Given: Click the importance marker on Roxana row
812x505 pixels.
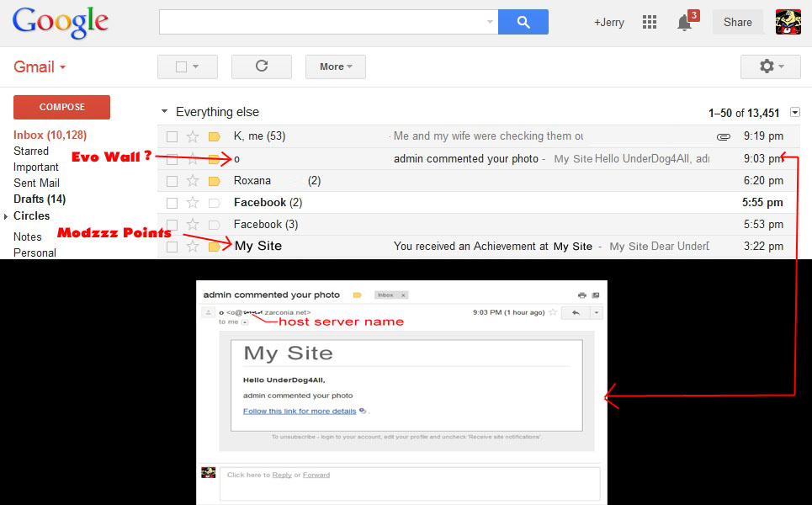Looking at the screenshot, I should click(215, 181).
